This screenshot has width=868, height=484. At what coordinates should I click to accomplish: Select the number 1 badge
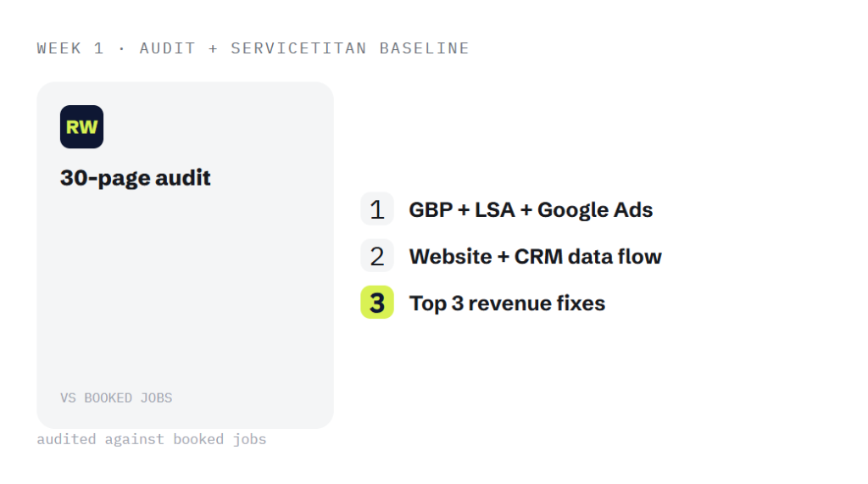coord(377,209)
